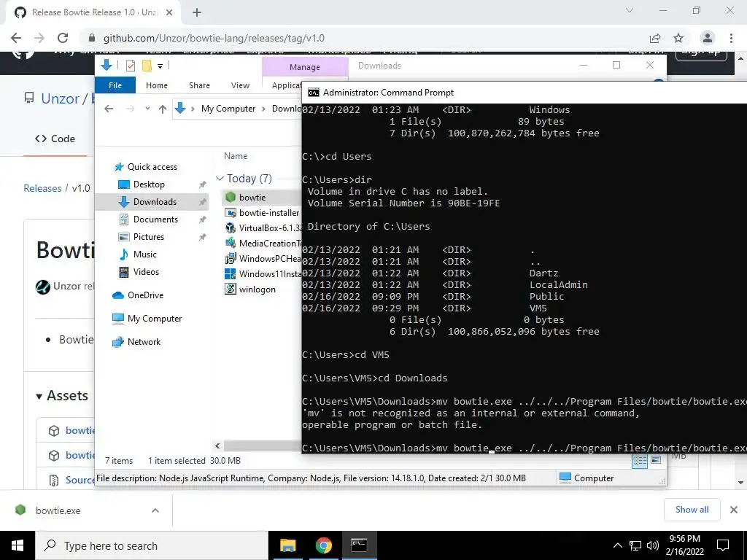Image resolution: width=747 pixels, height=560 pixels.
Task: Go back in File Explorer navigation
Action: 109,109
